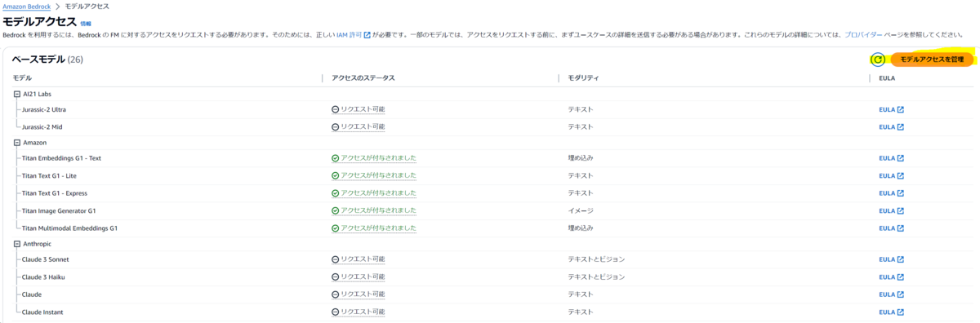This screenshot has width=980, height=323.
Task: Collapse the Anthropic provider group
Action: tap(17, 243)
